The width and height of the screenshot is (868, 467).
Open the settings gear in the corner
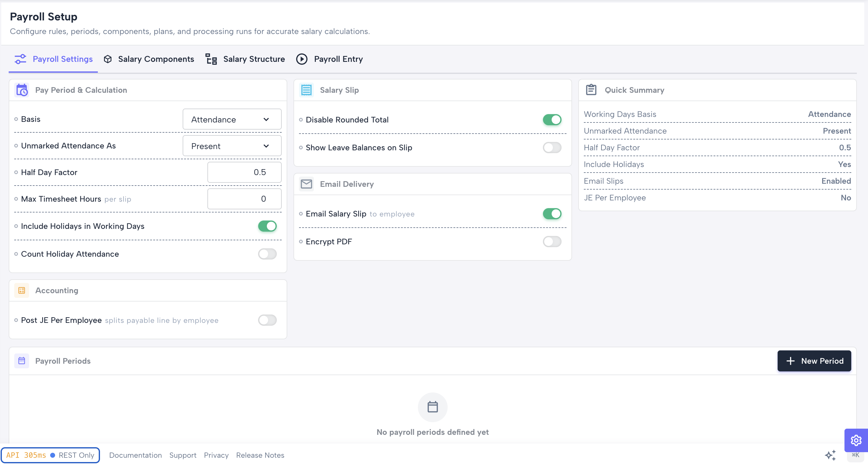click(x=856, y=440)
